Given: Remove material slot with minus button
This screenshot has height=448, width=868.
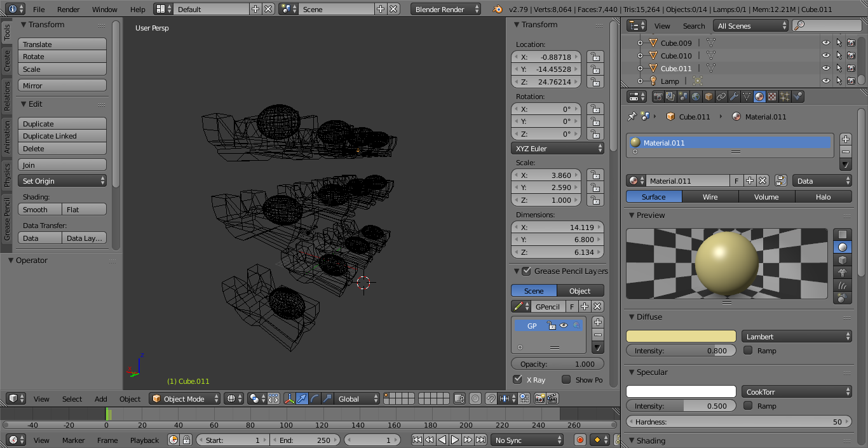Looking at the screenshot, I should pyautogui.click(x=845, y=152).
